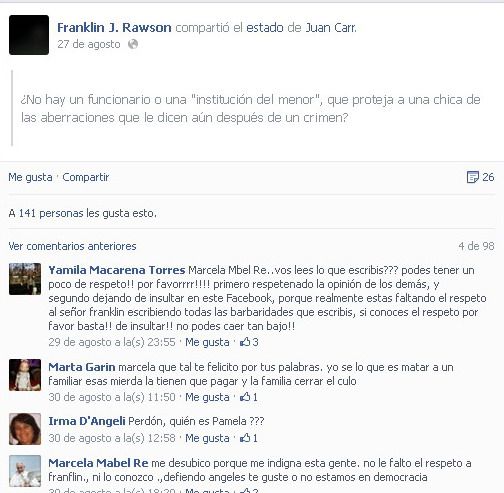Open Juan Carr's profile link
The width and height of the screenshot is (504, 493).
pos(331,27)
